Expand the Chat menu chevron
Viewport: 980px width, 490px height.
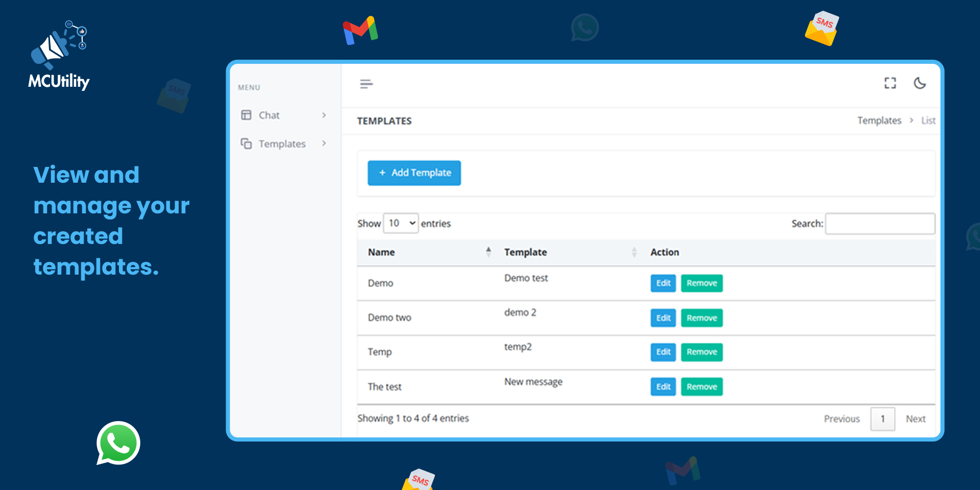(324, 115)
